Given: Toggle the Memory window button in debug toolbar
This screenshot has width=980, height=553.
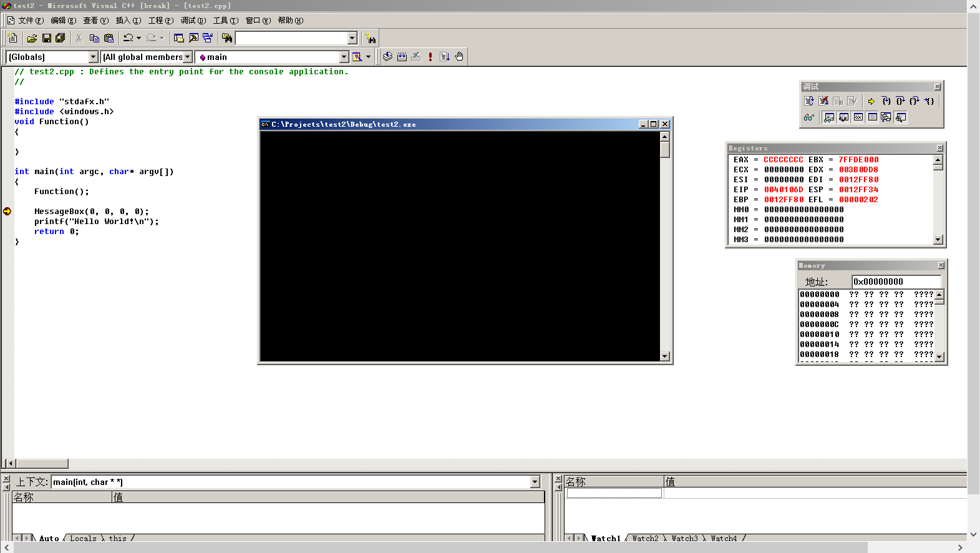Looking at the screenshot, I should [x=872, y=117].
